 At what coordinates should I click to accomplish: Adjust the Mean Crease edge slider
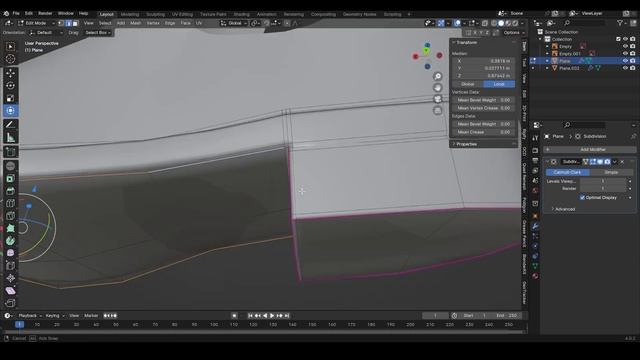click(x=483, y=132)
